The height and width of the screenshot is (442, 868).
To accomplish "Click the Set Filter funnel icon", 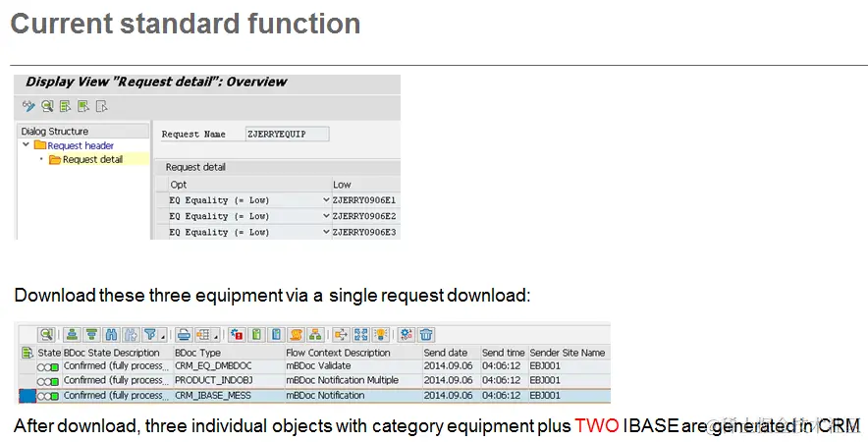I will pos(150,335).
